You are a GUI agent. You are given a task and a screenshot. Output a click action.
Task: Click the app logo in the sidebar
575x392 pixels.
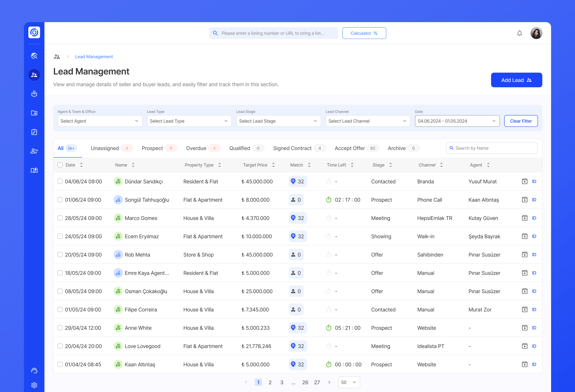coord(34,32)
